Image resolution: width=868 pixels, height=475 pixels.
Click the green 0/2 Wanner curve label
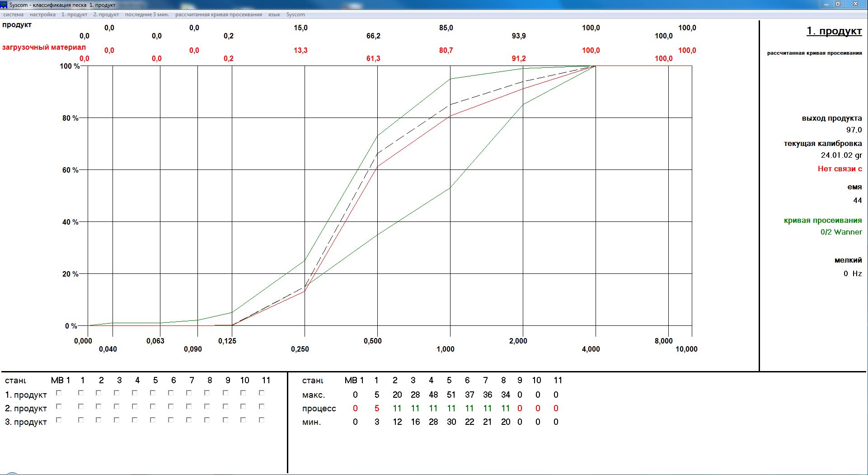click(840, 232)
